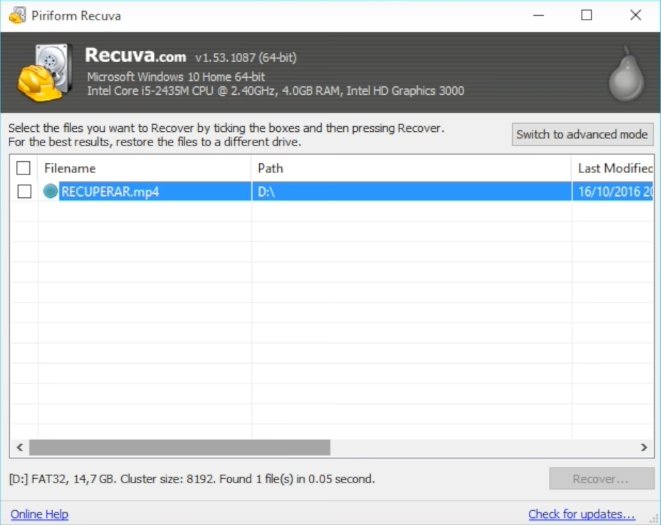661x525 pixels.
Task: Sort by the Last Modified column header
Action: click(x=613, y=168)
